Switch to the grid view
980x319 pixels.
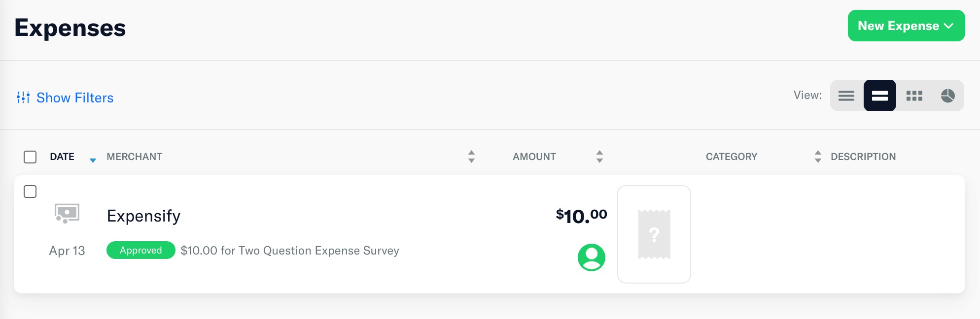pos(914,96)
